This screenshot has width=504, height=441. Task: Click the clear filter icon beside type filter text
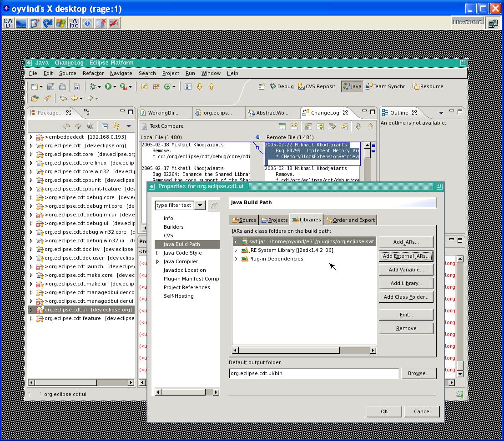tap(214, 205)
